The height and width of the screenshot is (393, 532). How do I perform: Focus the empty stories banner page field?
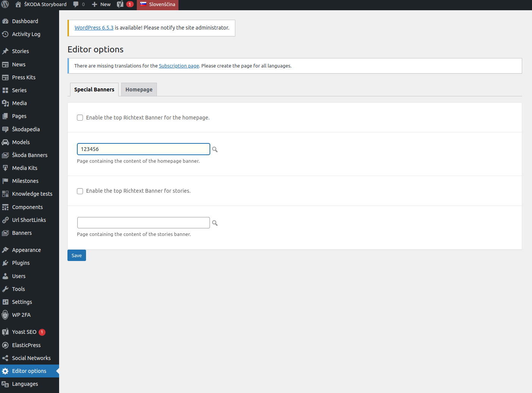pos(144,223)
